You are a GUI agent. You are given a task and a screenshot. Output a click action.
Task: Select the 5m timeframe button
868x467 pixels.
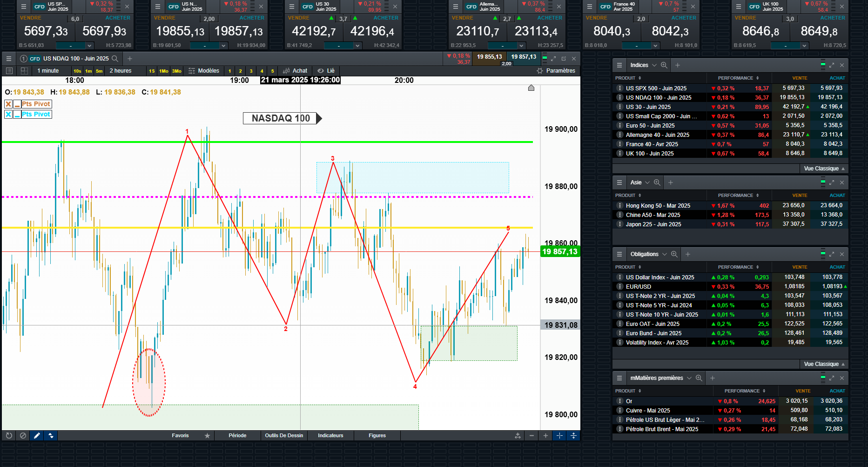coord(99,71)
